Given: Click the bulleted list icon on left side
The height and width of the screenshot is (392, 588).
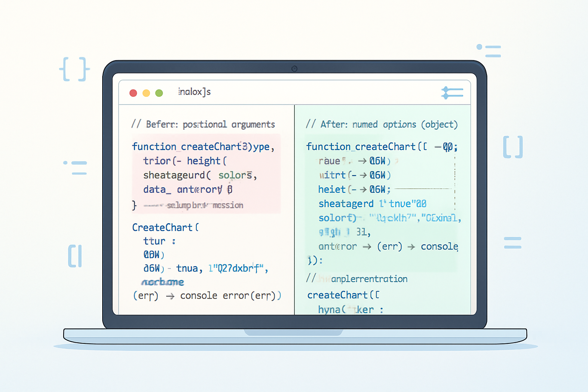Looking at the screenshot, I should point(75,168).
